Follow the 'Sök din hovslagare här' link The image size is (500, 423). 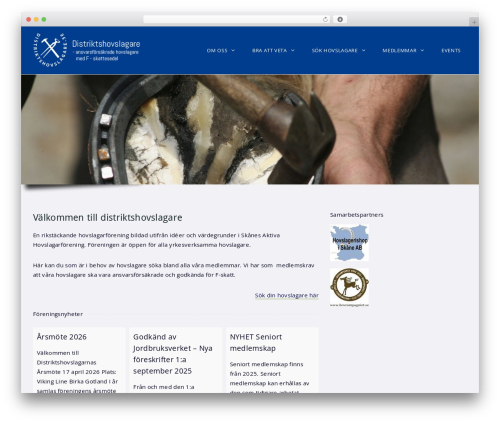(287, 295)
